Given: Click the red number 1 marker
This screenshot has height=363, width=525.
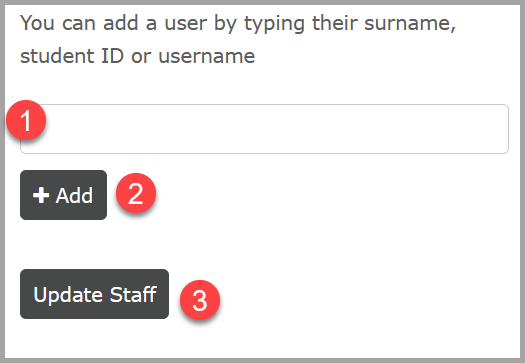Looking at the screenshot, I should [26, 120].
